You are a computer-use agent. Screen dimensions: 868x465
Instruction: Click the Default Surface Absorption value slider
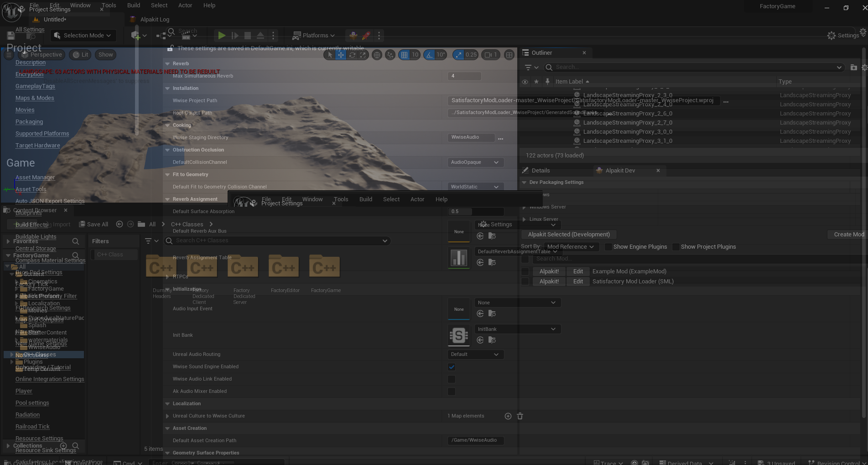[x=476, y=212]
